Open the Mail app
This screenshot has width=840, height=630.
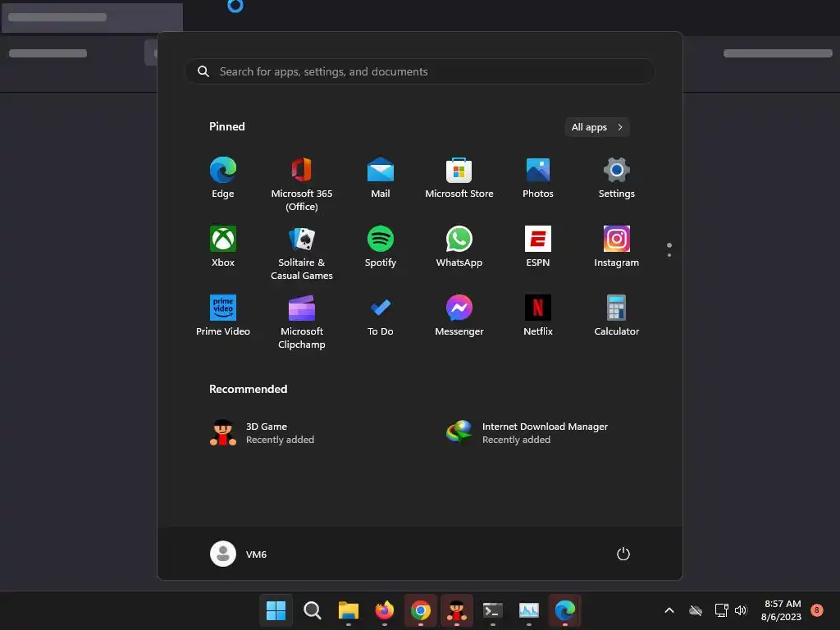click(x=381, y=178)
